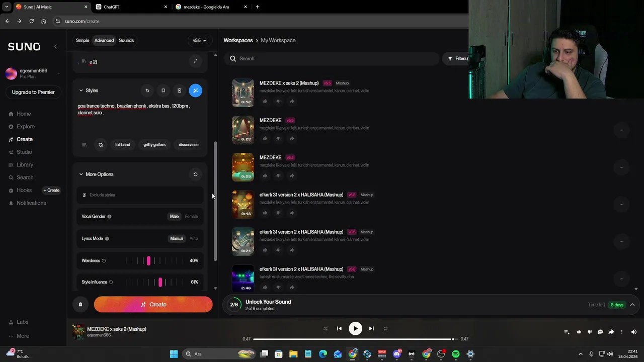Click the bookmark save icon in Styles
This screenshot has height=362, width=644.
point(163,90)
